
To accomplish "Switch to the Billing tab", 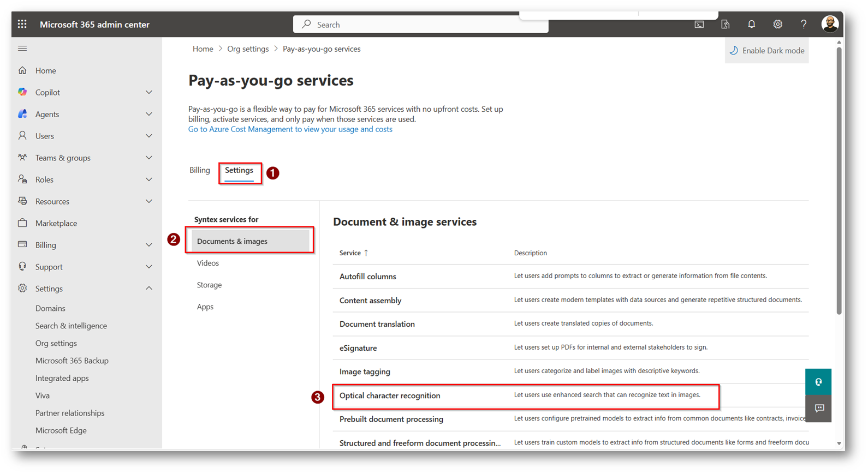I will click(x=200, y=170).
